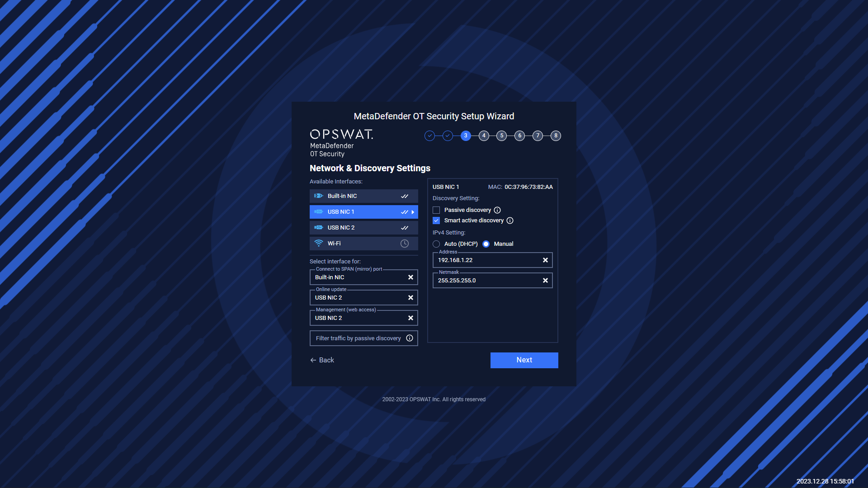868x488 pixels.
Task: Click the Wi-Fi signal icon
Action: (319, 244)
